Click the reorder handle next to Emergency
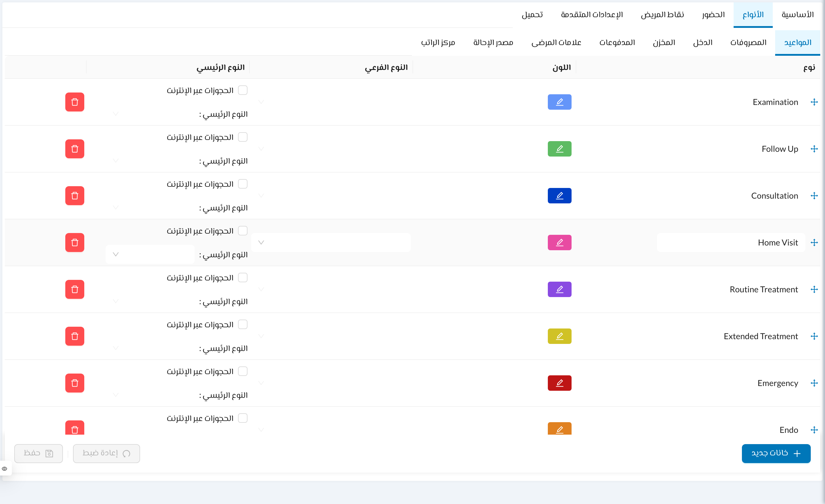 click(x=814, y=383)
